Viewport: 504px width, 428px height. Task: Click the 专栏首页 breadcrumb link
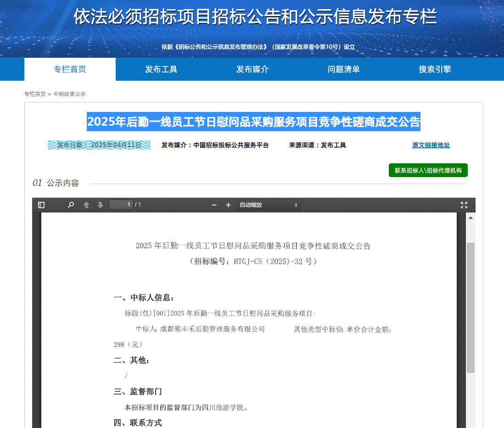click(x=35, y=94)
